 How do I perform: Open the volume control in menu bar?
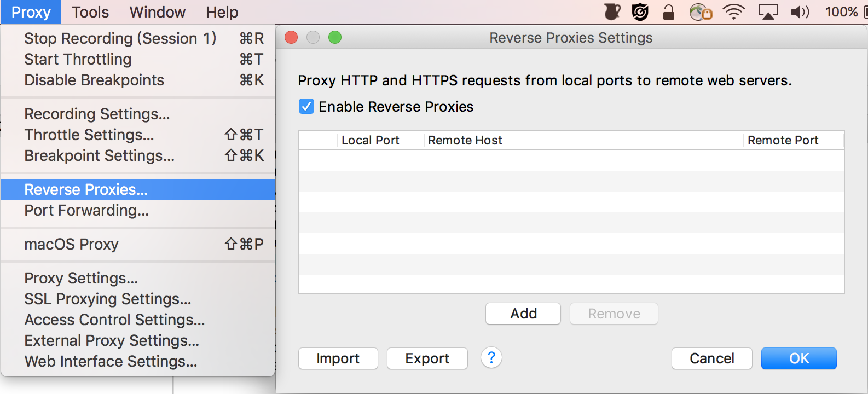[800, 11]
